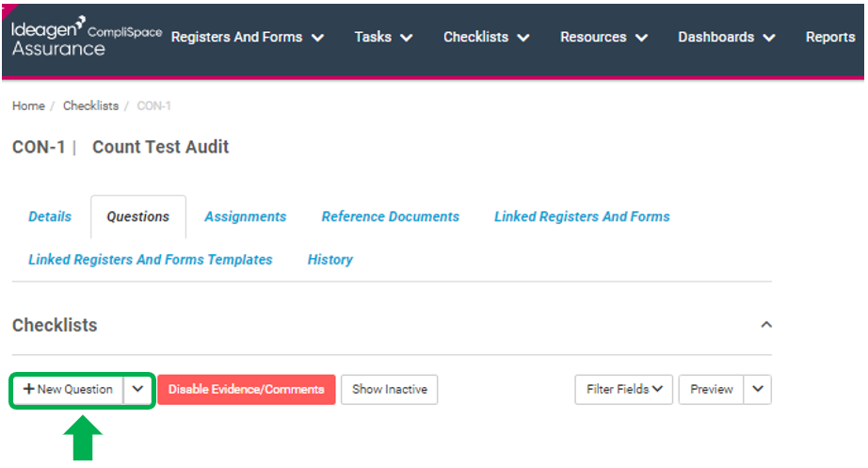The image size is (868, 468).
Task: Click the Ideagen Assurance CompliSpace logo
Action: tap(87, 36)
